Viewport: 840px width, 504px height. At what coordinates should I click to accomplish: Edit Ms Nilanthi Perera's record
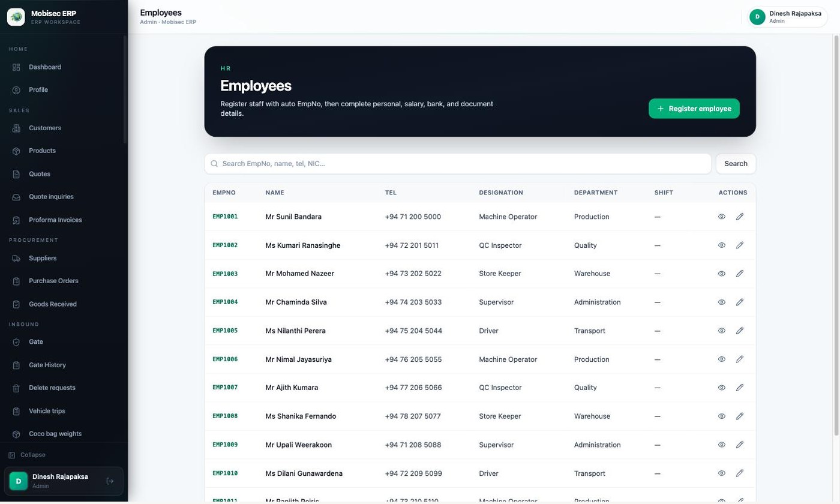pyautogui.click(x=740, y=331)
